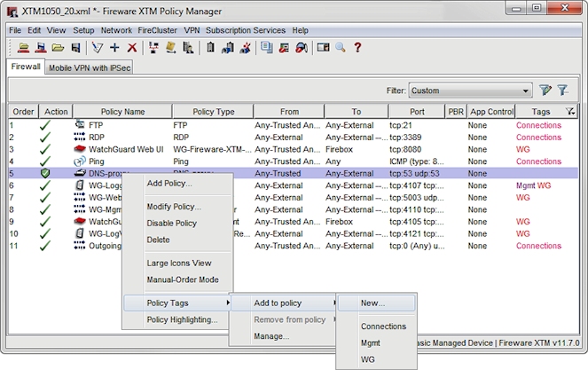Click the App Control column header
The width and height of the screenshot is (588, 370).
(491, 112)
